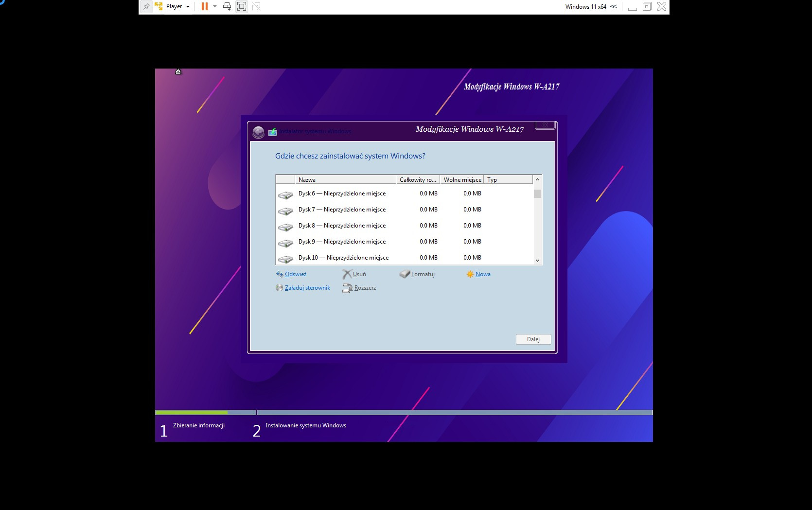Close the Windows installer dialog
Screen dimensions: 812x510
coord(545,125)
